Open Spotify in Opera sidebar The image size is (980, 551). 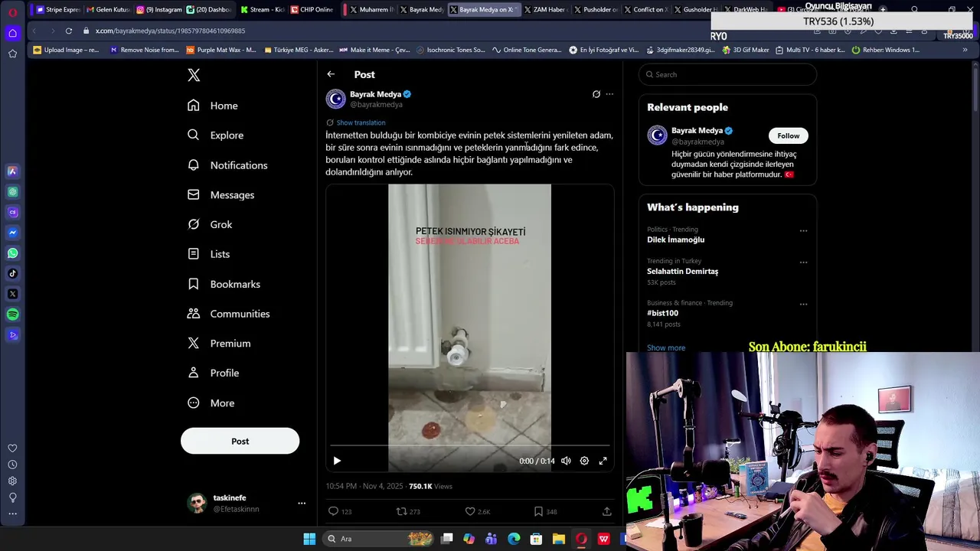click(x=12, y=315)
